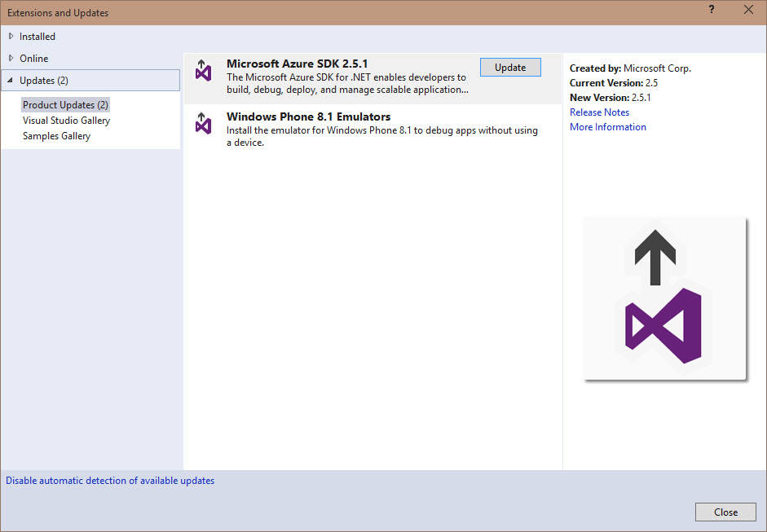Select the Windows Phone 8.1 Emulators title

[x=308, y=117]
